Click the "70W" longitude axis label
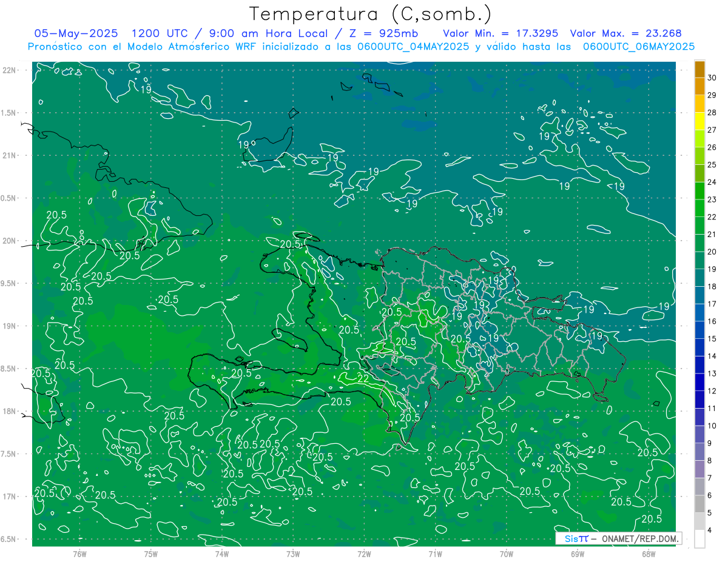The image size is (728, 562). click(507, 554)
